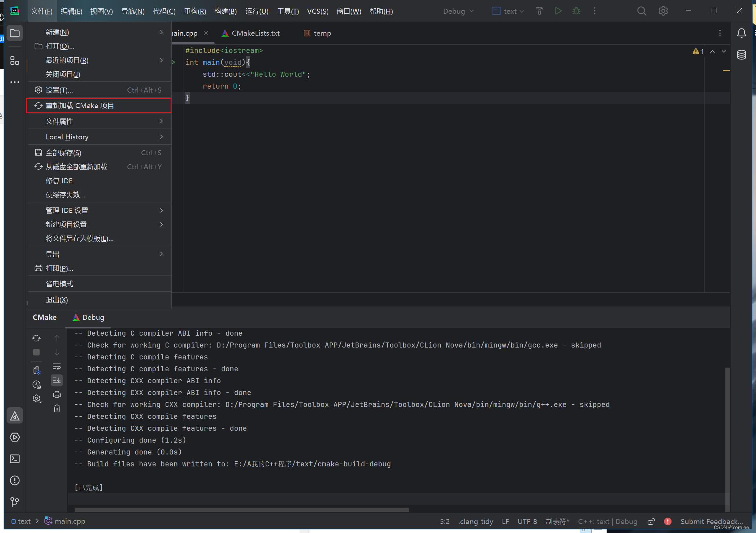Go to previous highlighted problem arrow

point(712,51)
